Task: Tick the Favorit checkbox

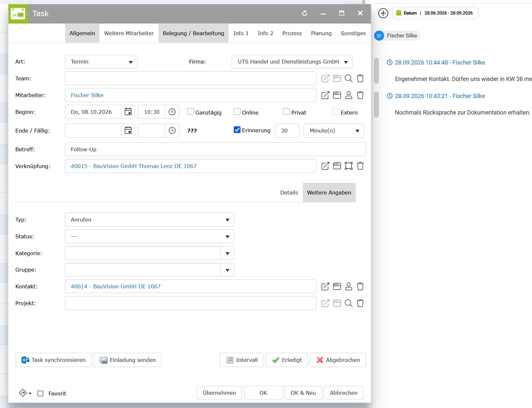Action: [40, 393]
